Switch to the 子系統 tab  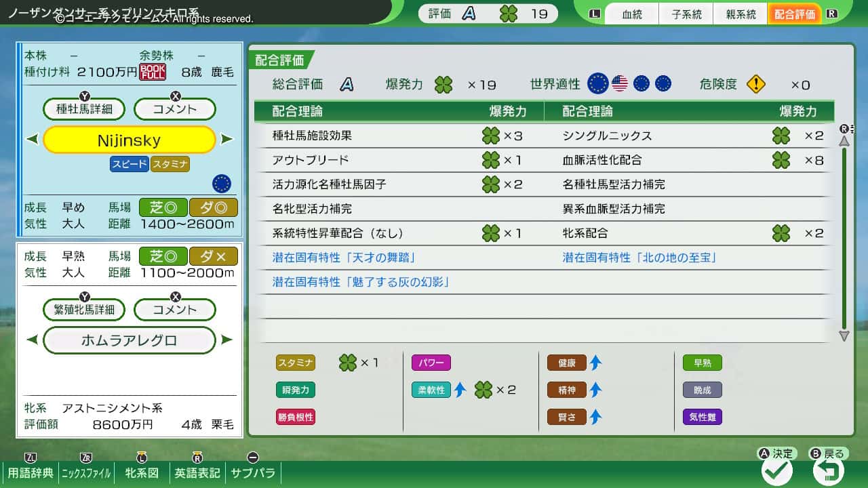coord(686,14)
